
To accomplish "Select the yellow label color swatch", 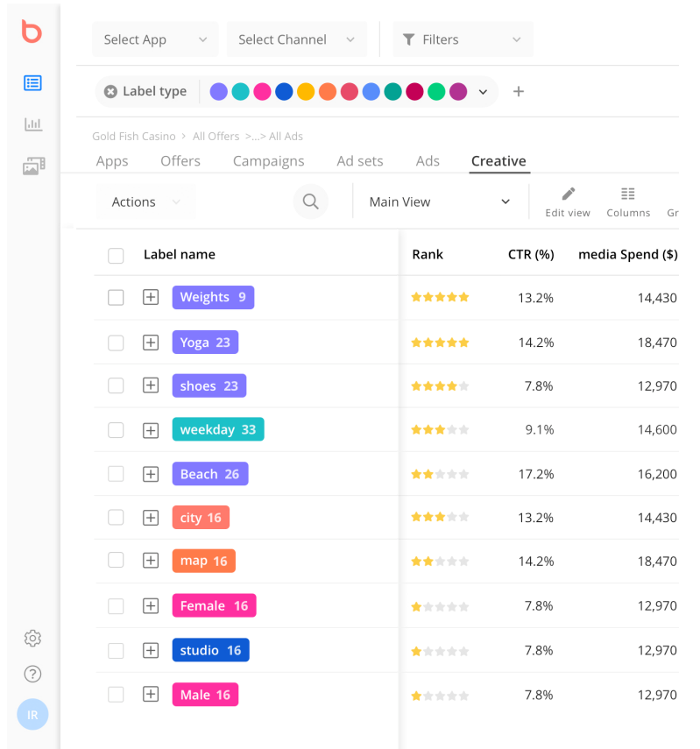I will click(305, 91).
